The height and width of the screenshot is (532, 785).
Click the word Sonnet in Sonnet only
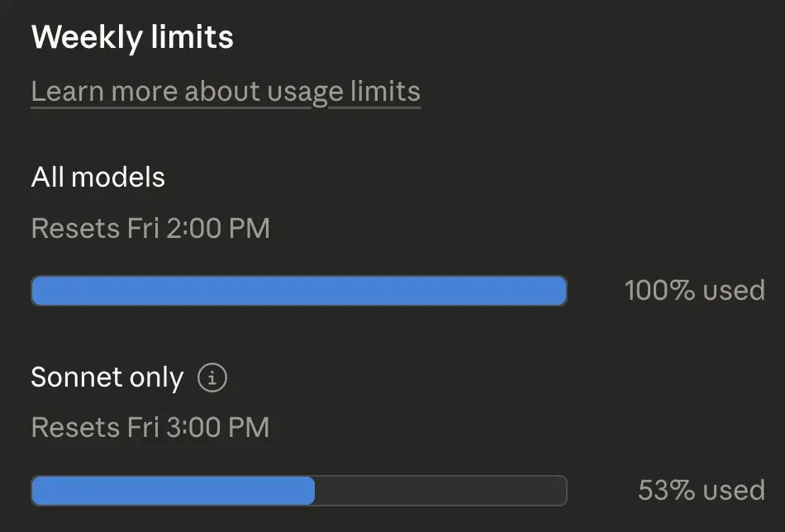click(72, 378)
